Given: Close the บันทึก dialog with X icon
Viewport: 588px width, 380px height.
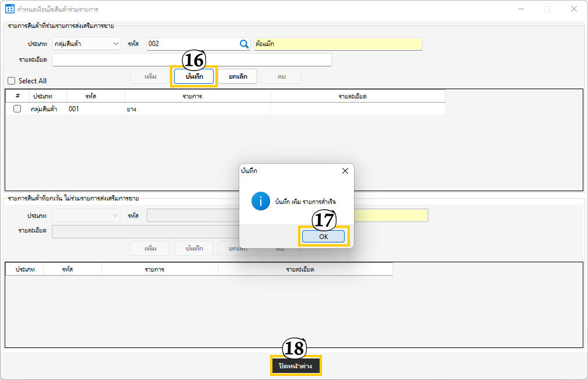Looking at the screenshot, I should click(345, 171).
